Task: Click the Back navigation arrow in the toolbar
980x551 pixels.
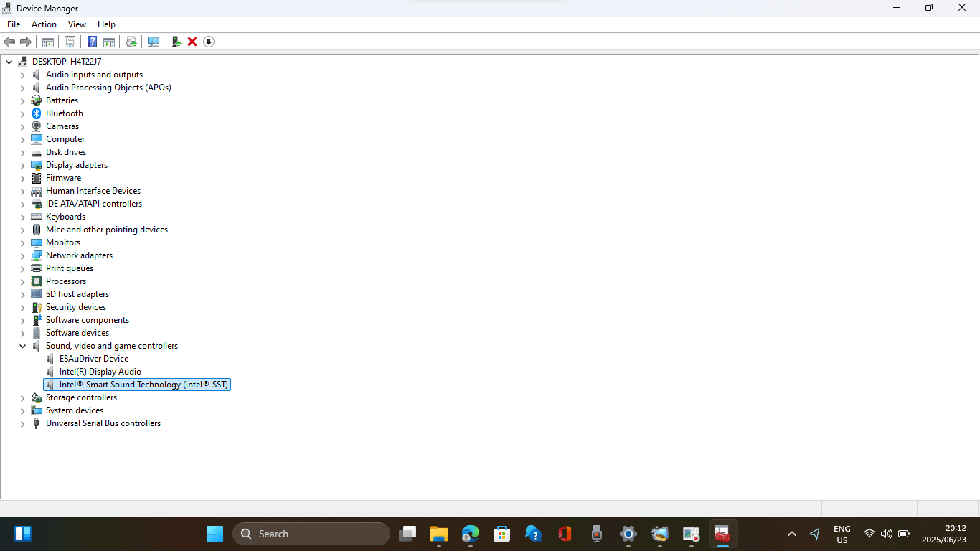Action: click(x=9, y=42)
